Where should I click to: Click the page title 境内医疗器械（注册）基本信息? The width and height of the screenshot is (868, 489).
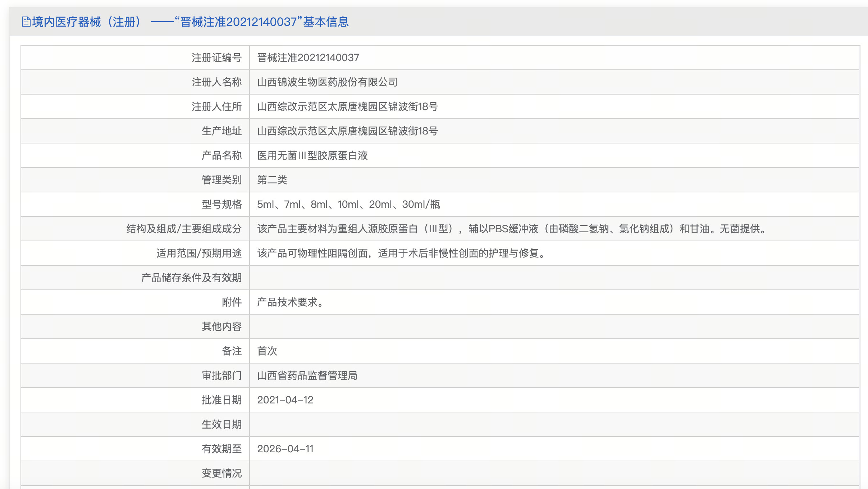tap(191, 22)
